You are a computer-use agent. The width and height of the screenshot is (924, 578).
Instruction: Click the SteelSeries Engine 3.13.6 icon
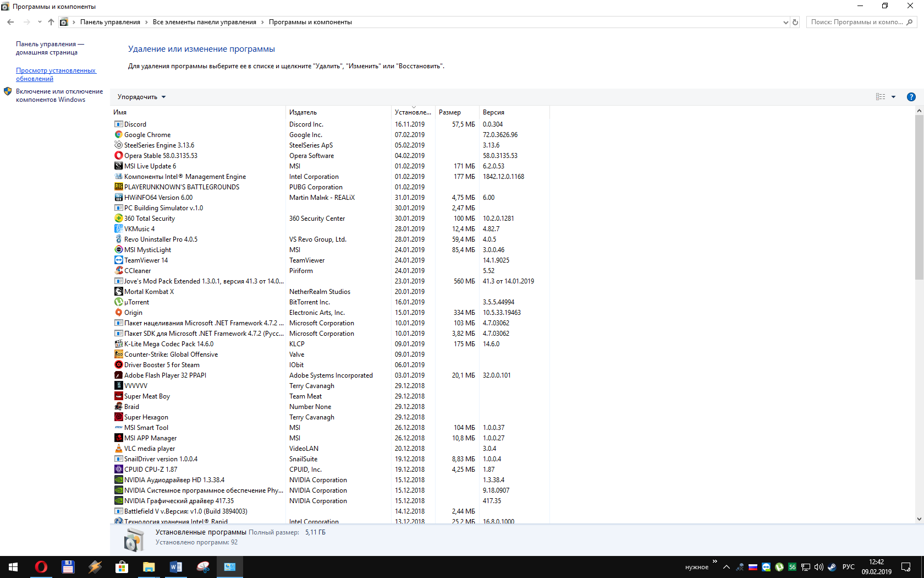click(x=118, y=145)
